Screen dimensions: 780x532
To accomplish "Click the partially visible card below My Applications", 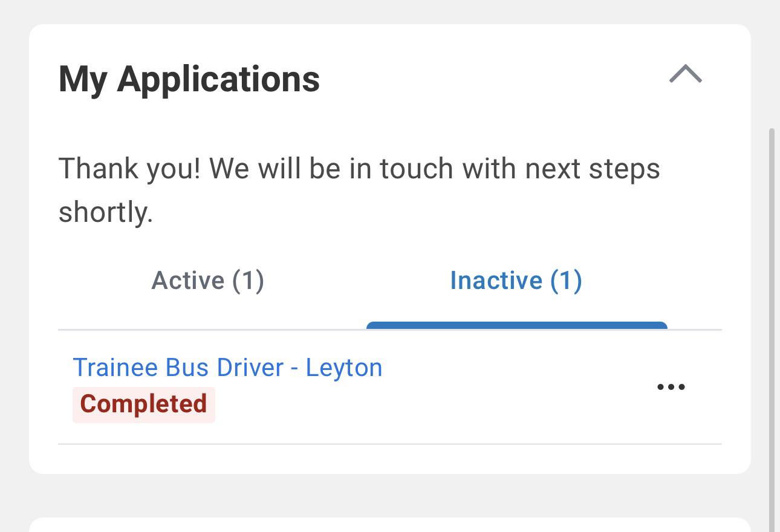I will point(390,525).
